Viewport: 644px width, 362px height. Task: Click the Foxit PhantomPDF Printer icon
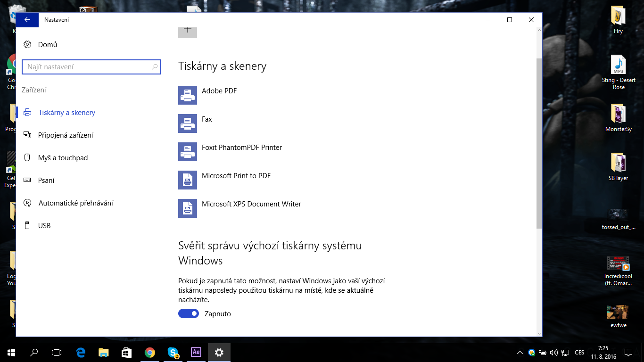click(187, 152)
